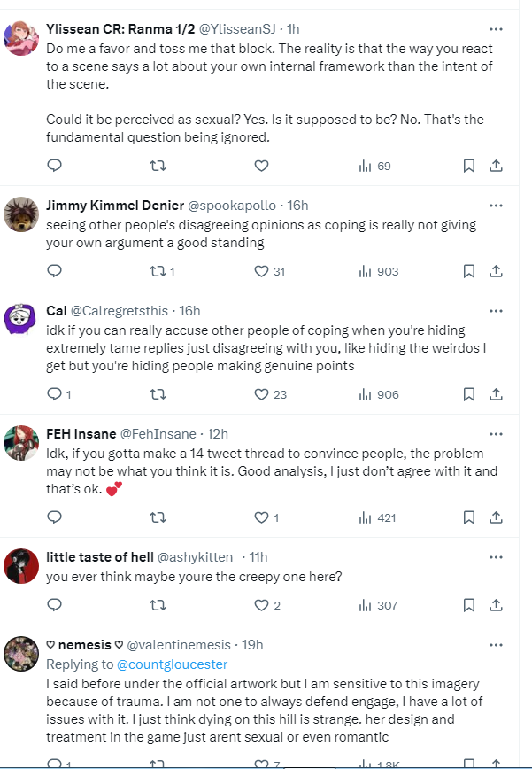Reply to FEH Insane's tweet
The width and height of the screenshot is (532, 769).
pos(54,517)
